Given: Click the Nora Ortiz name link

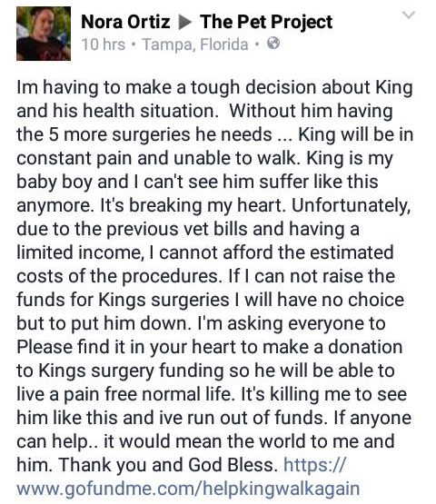Looking at the screenshot, I should pyautogui.click(x=125, y=22).
